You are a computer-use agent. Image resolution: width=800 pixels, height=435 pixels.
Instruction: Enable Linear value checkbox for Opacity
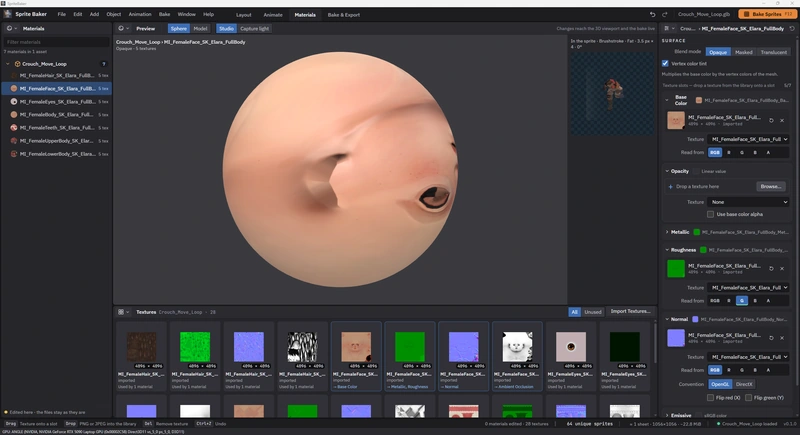(696, 171)
